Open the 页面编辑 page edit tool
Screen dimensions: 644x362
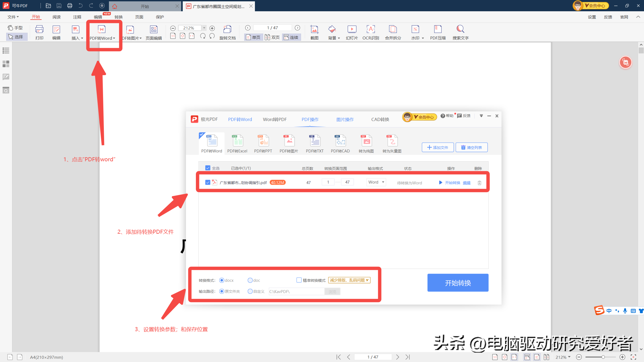(x=153, y=30)
